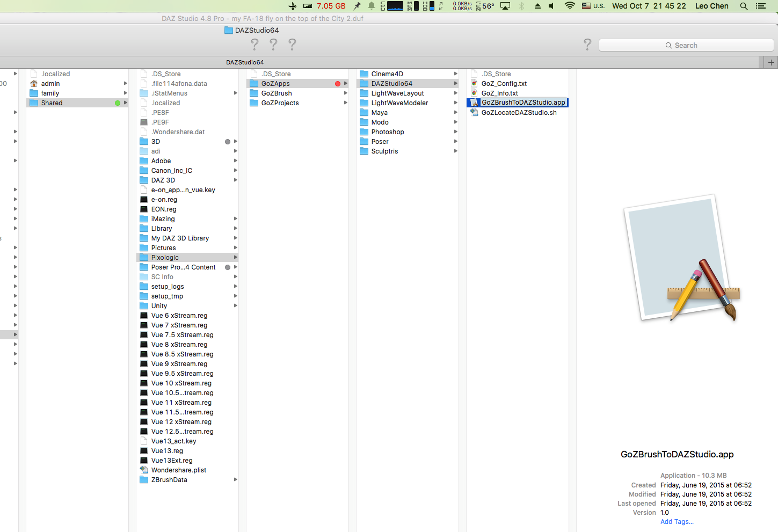Select Wondershare.plist file icon
This screenshot has height=532, width=778.
pos(144,470)
